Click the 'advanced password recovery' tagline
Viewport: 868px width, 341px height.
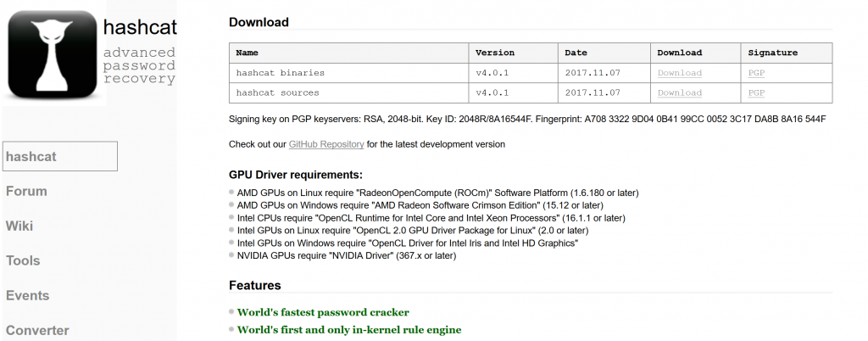tap(139, 66)
